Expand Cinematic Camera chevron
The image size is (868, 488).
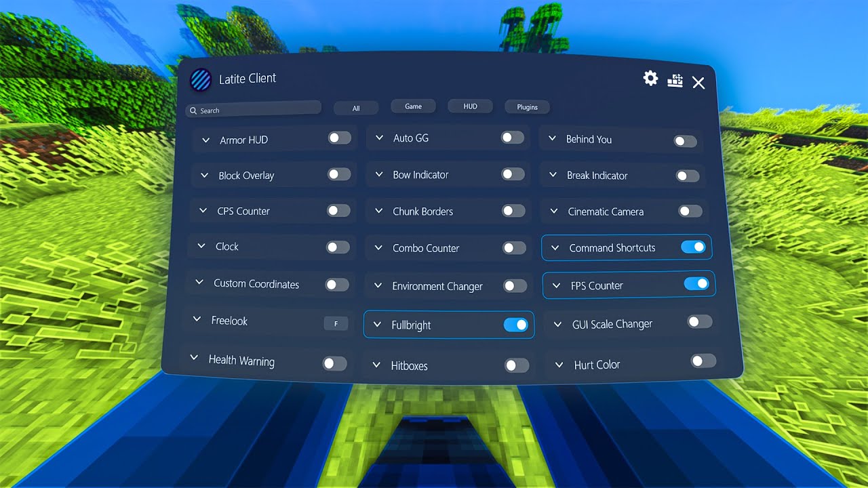(554, 211)
